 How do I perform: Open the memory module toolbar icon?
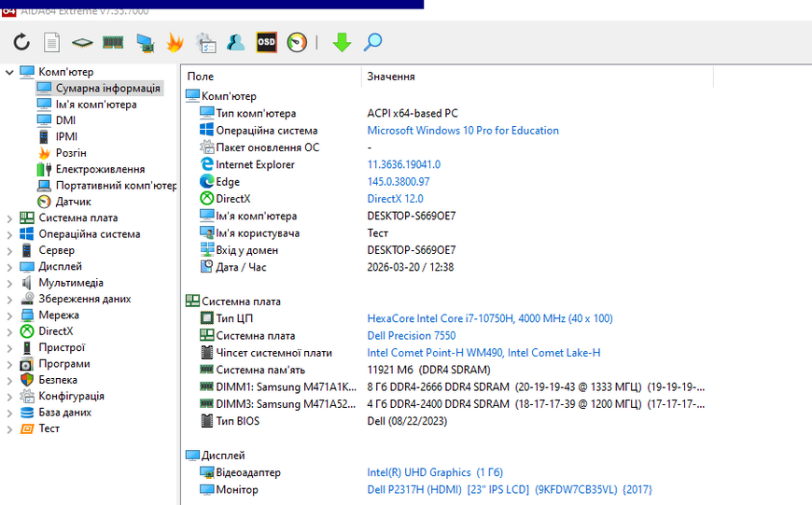point(113,42)
